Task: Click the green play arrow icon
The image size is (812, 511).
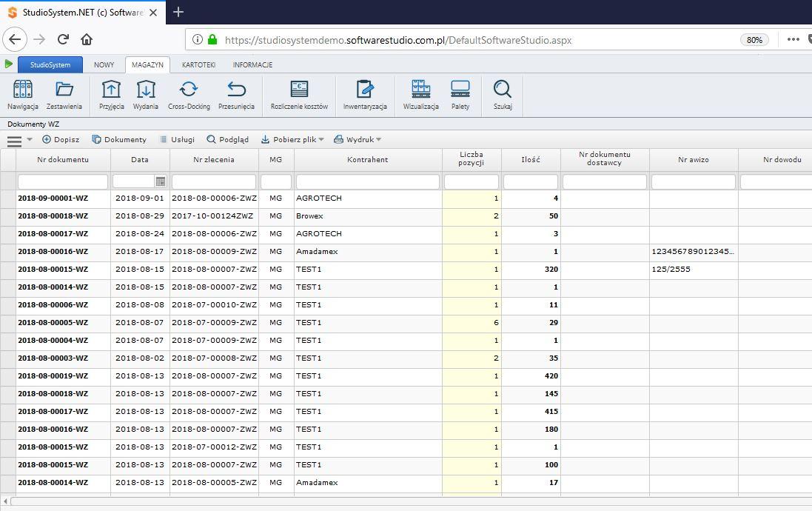Action: [x=9, y=64]
